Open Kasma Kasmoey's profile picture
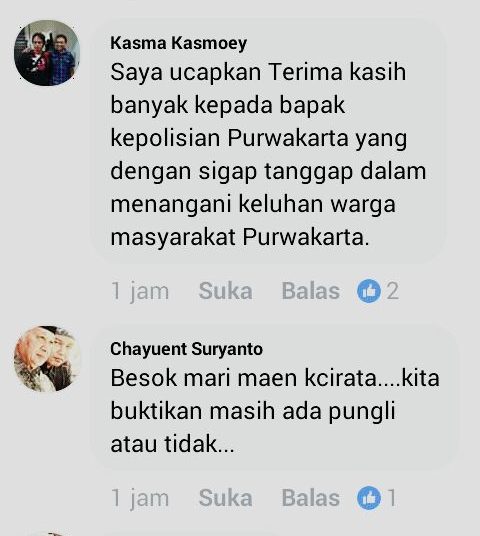This screenshot has height=536, width=480. (x=47, y=53)
